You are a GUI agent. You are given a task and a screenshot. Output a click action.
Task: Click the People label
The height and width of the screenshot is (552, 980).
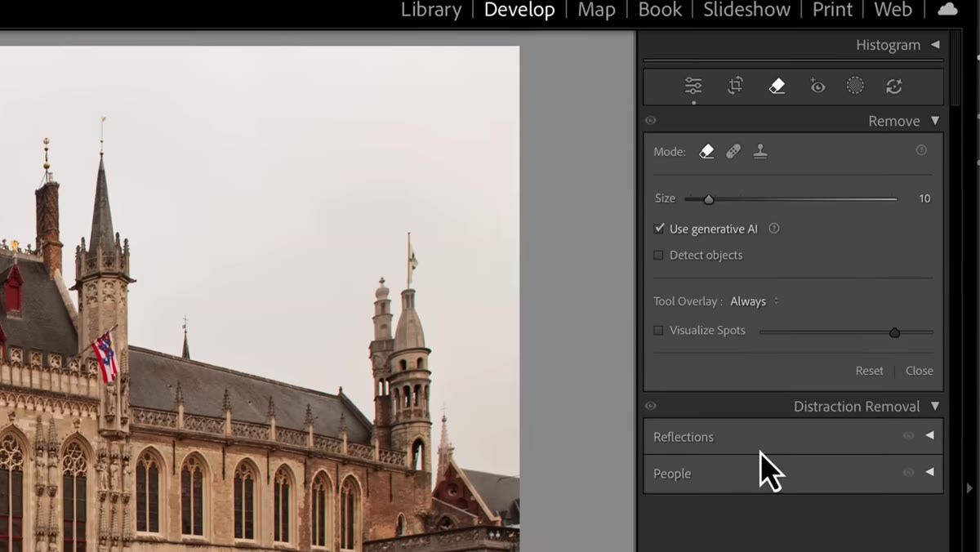672,474
